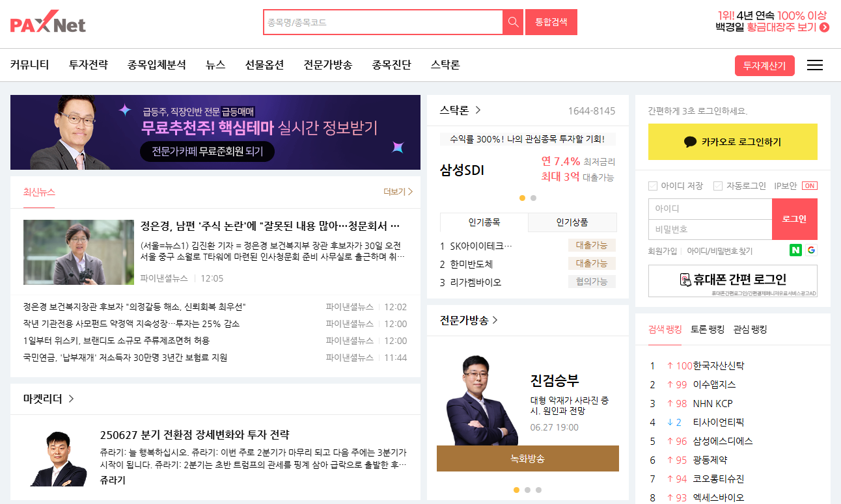Open 한국자산신탁 in search ranking
The width and height of the screenshot is (841, 504).
coord(719,365)
